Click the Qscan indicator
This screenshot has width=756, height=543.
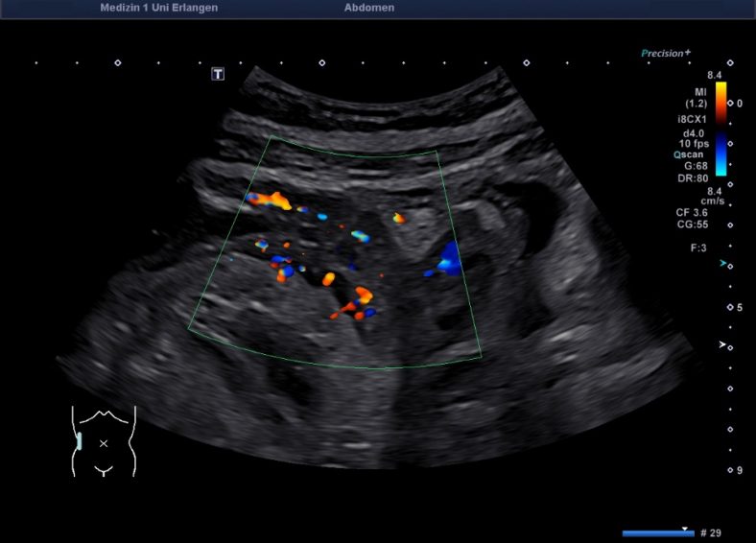[x=689, y=153]
